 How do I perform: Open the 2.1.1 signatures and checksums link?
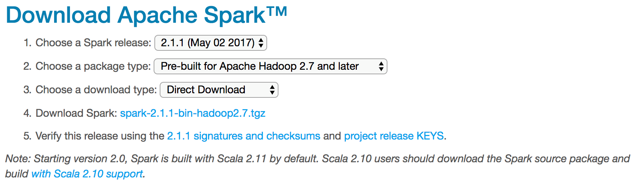coord(244,136)
